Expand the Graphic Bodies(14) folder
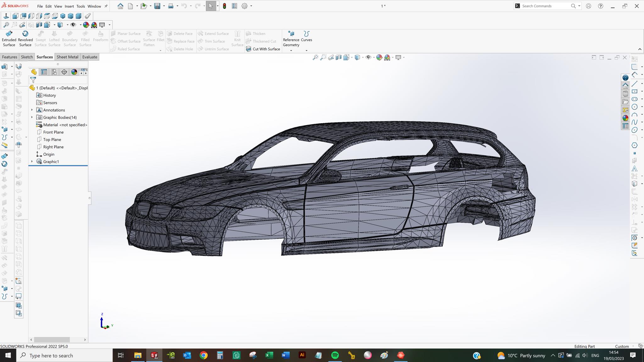Screen dimensions: 644x362 (32, 117)
